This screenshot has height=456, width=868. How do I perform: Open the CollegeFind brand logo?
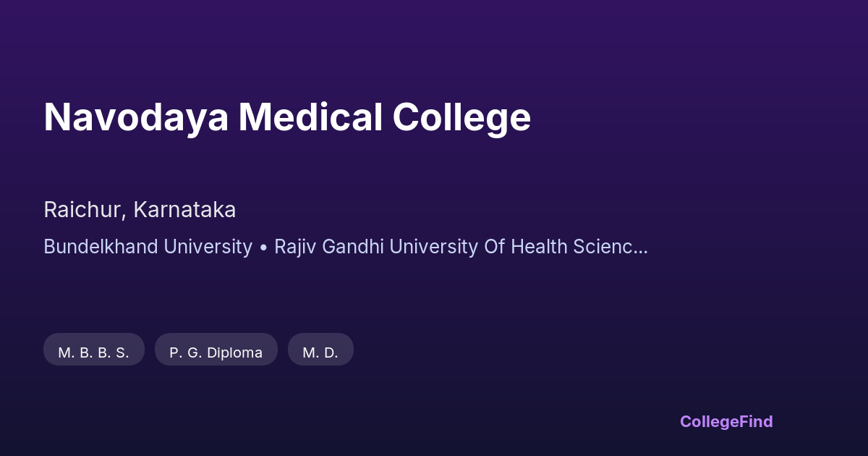tap(726, 421)
